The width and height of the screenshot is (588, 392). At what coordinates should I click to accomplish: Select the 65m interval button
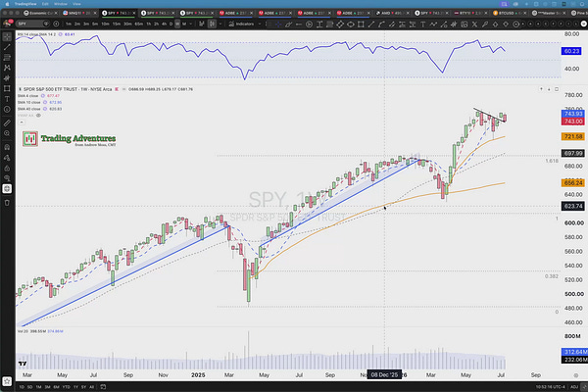tap(139, 24)
